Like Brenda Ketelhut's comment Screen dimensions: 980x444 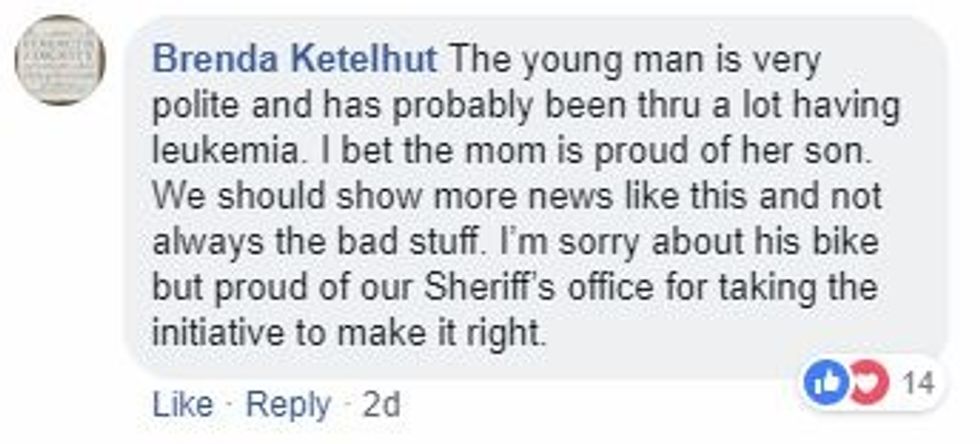coord(182,405)
